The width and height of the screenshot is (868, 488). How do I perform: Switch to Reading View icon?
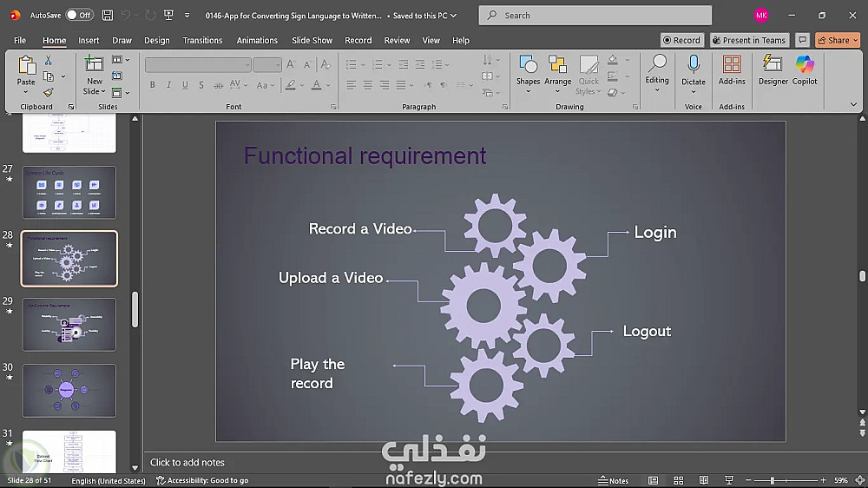(704, 480)
